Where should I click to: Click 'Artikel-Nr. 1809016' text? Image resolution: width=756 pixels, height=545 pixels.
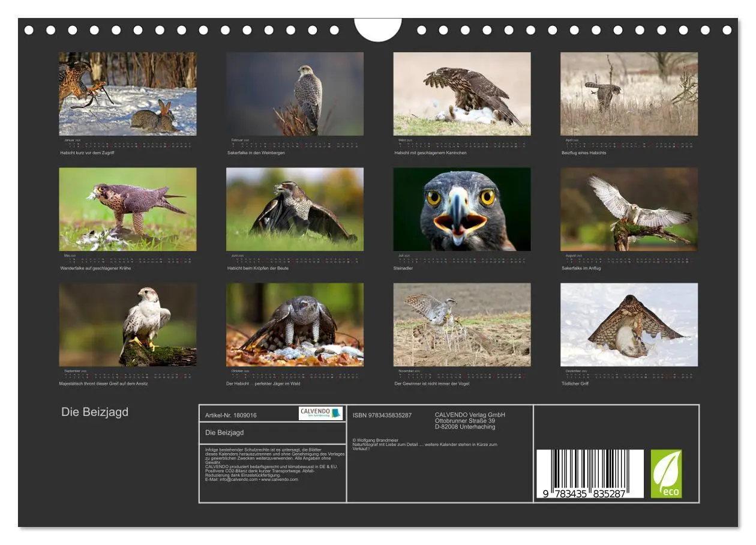click(231, 415)
